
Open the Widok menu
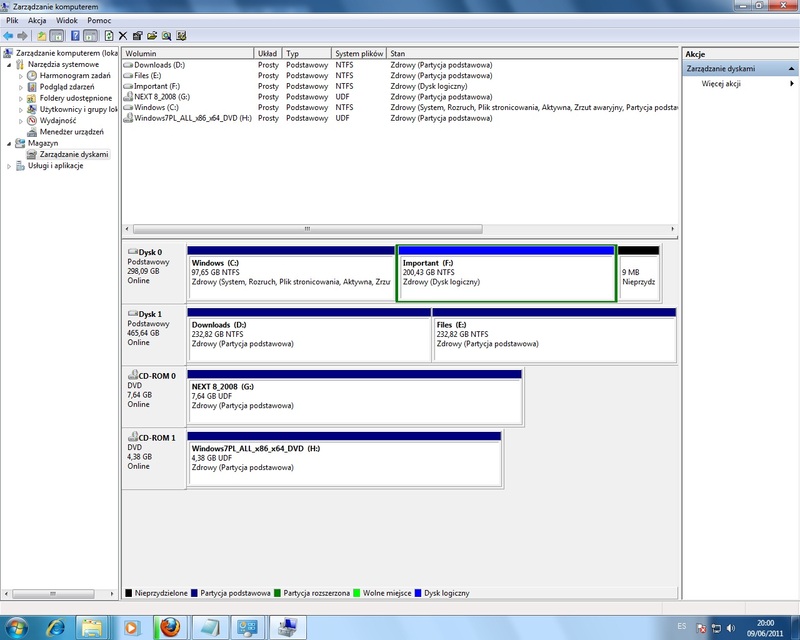pos(67,20)
